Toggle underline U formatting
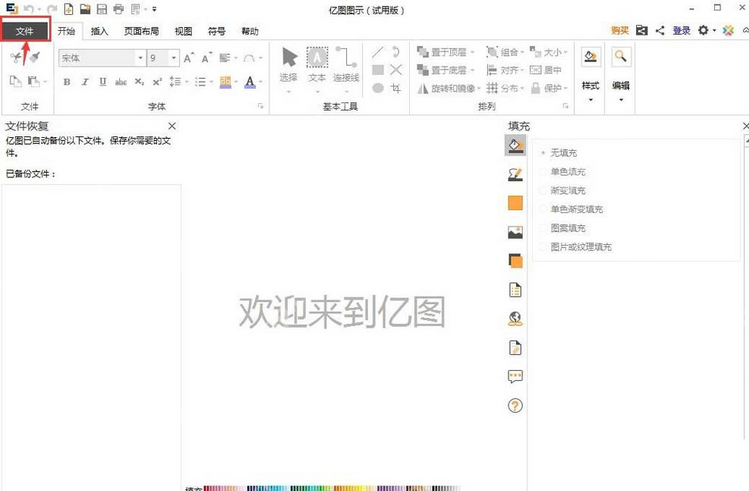The width and height of the screenshot is (749, 491). coord(103,82)
